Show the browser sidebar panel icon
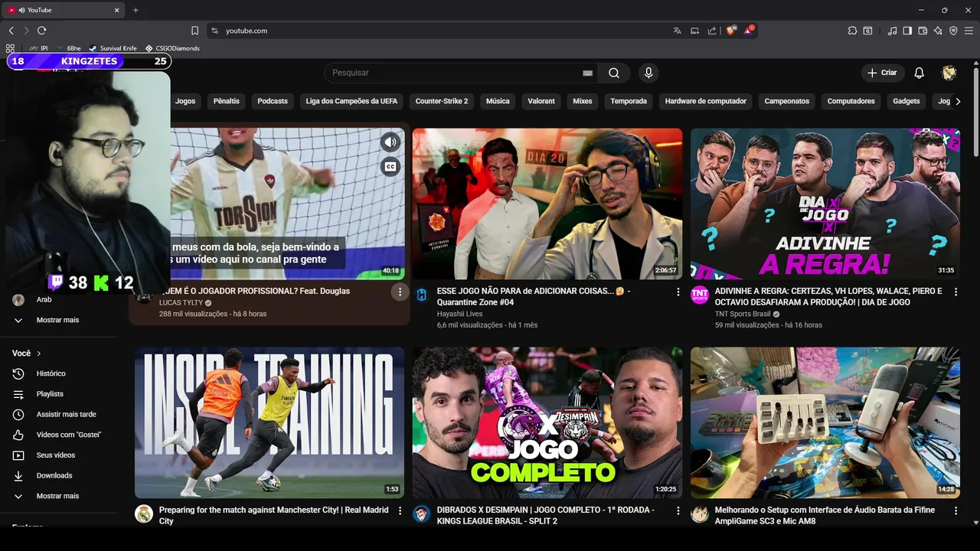Viewport: 980px width, 551px height. (907, 31)
